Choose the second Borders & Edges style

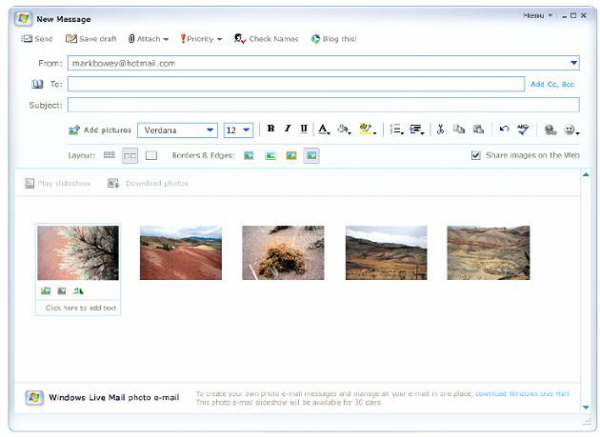tap(271, 155)
